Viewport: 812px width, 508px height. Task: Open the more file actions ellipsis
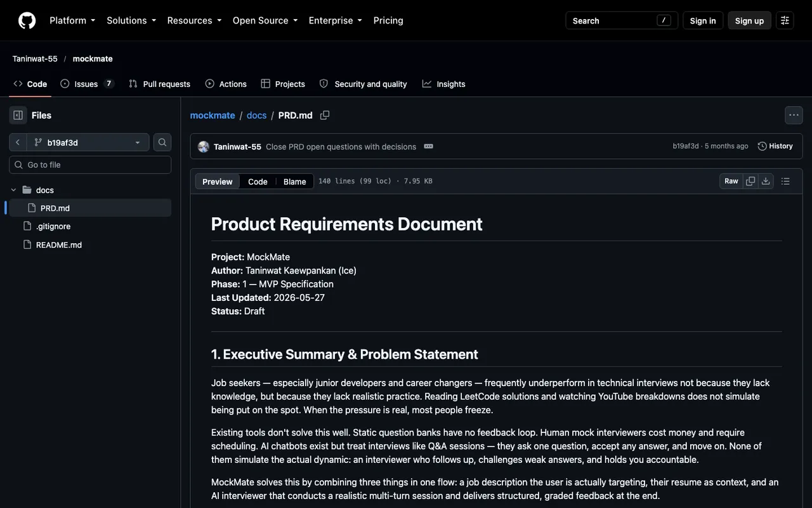794,115
